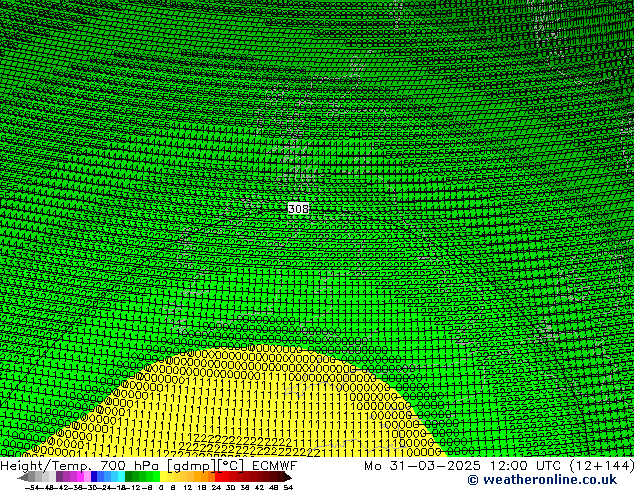Image resolution: width=634 pixels, height=490 pixels.
Task: Pick the dark maroon legend swatch near 54
Action: [x=281, y=477]
